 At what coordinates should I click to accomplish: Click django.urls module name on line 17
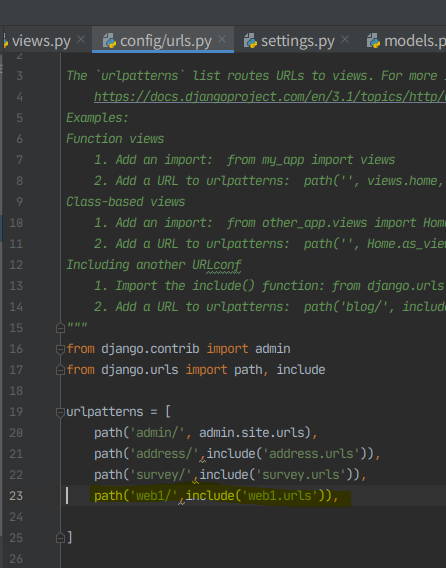click(x=139, y=370)
